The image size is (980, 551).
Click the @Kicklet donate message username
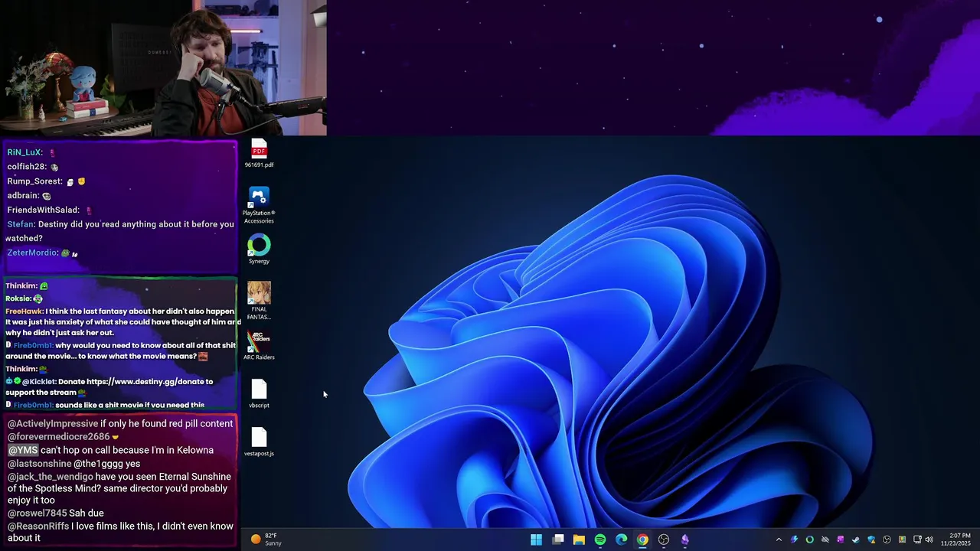click(38, 381)
